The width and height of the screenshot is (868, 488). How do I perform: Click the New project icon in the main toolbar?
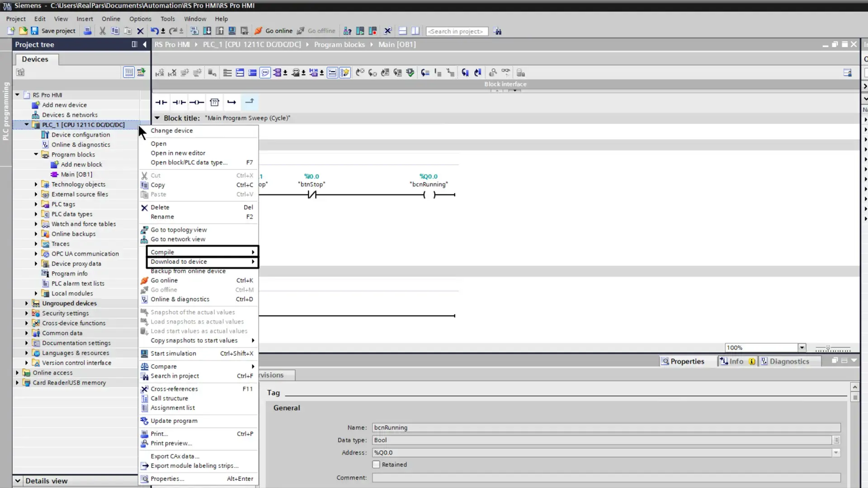(x=11, y=31)
